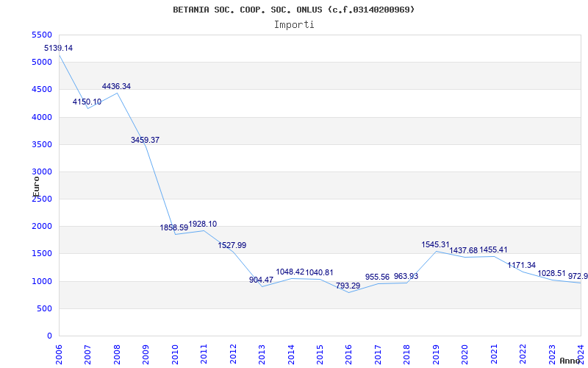Screen dimensions: 588x368
Task: Click the x-axis year 2014
Action: click(x=290, y=355)
